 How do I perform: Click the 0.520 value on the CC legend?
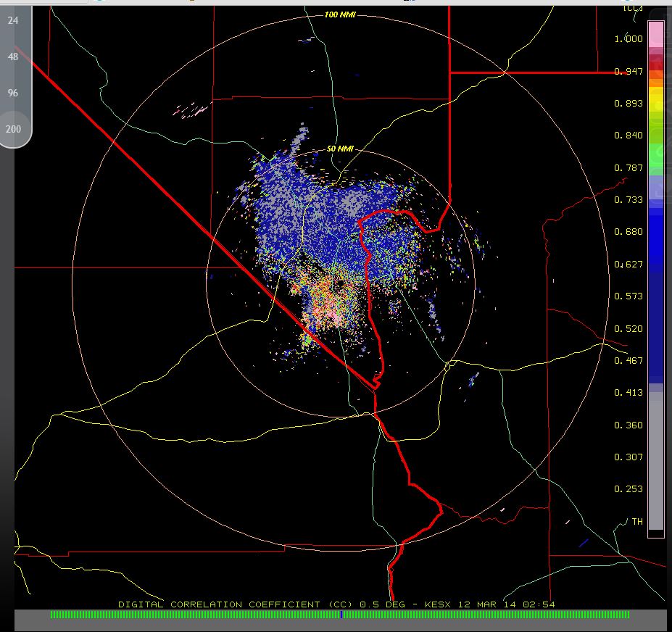pyautogui.click(x=628, y=328)
